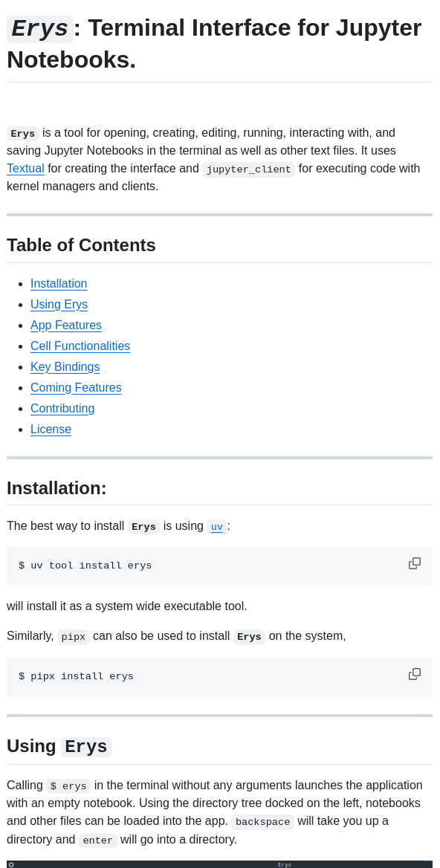Click the backspace key badge
This screenshot has height=868, width=440.
tap(262, 821)
